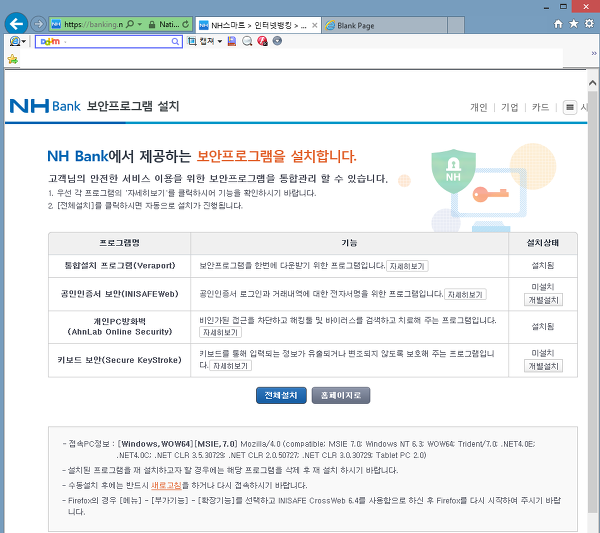Open browser Tools gear icon
600x533 pixels.
pyautogui.click(x=589, y=24)
